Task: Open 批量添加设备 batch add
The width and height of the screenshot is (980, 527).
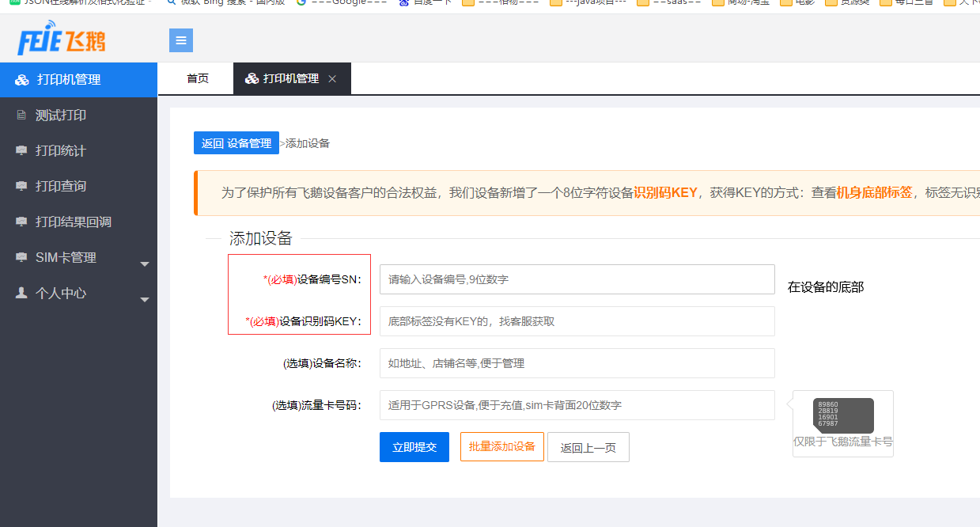Action: (502, 446)
